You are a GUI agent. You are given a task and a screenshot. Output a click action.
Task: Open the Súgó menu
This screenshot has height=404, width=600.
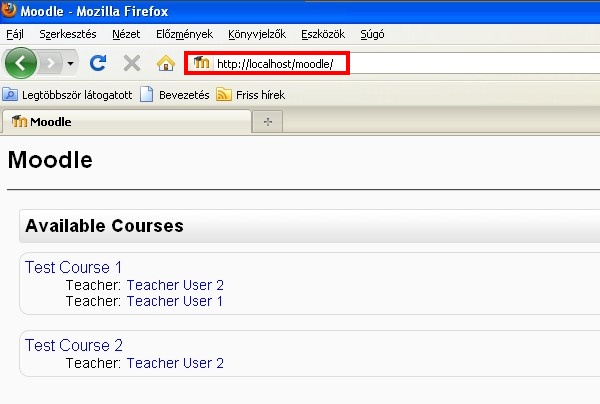click(x=372, y=34)
